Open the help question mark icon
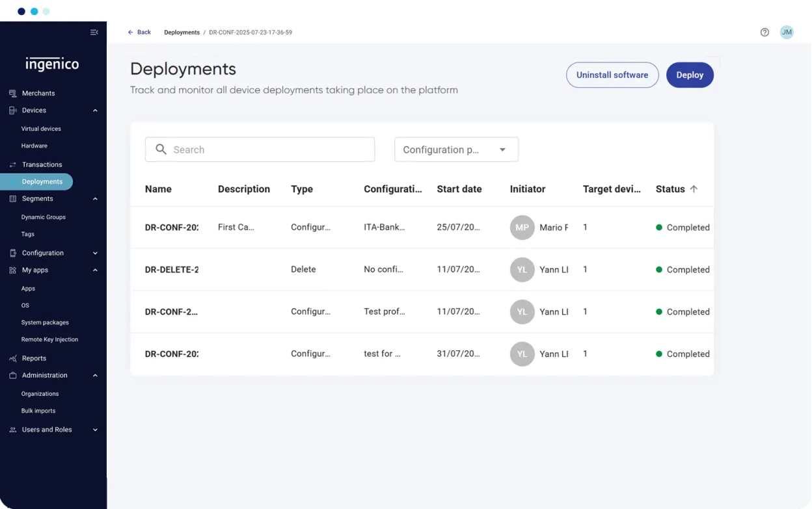Image resolution: width=812 pixels, height=509 pixels. coord(765,33)
